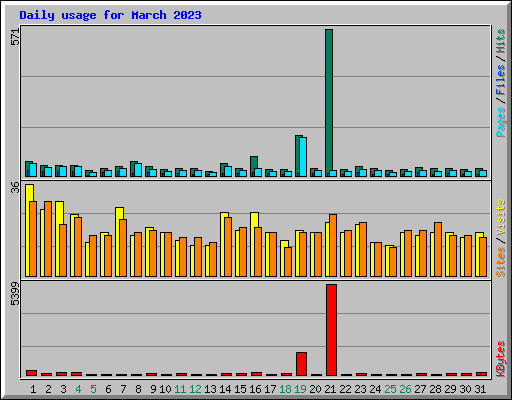Click the cyan 'Pages' legend label
Viewport: 512px width, 400px height.
[x=500, y=122]
